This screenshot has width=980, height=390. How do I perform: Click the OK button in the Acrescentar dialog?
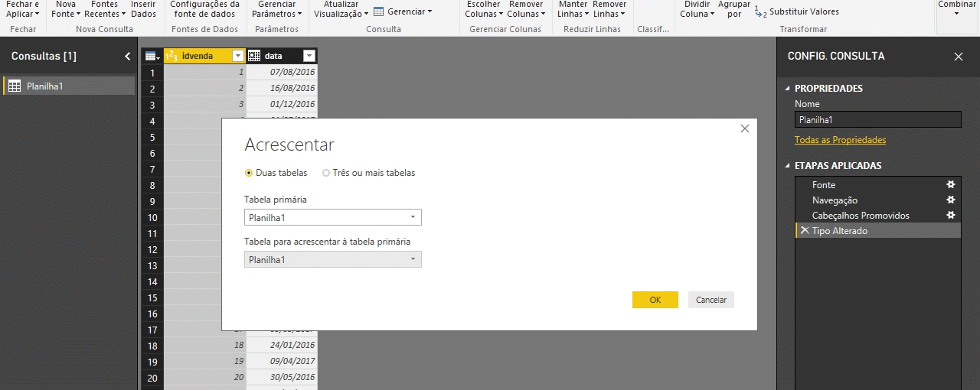[655, 300]
